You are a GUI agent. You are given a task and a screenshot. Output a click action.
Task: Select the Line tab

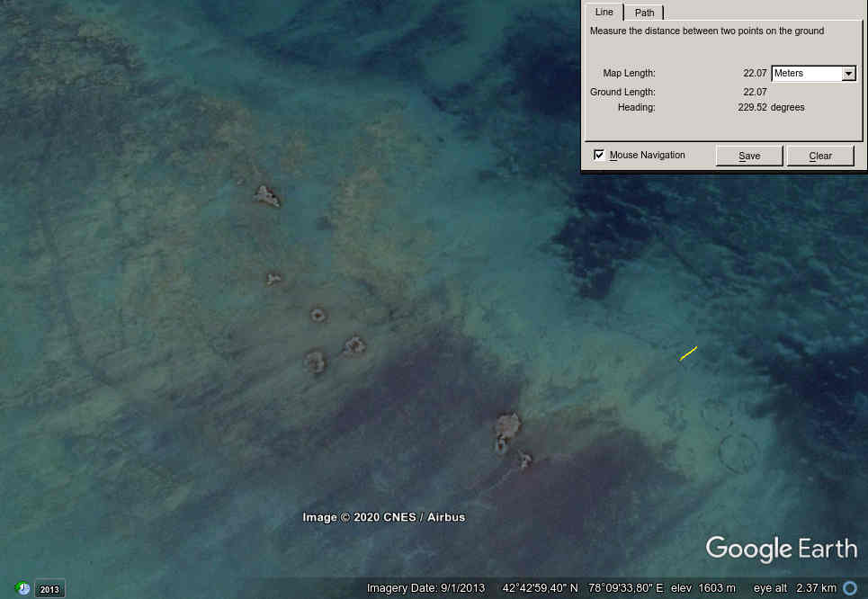point(604,12)
